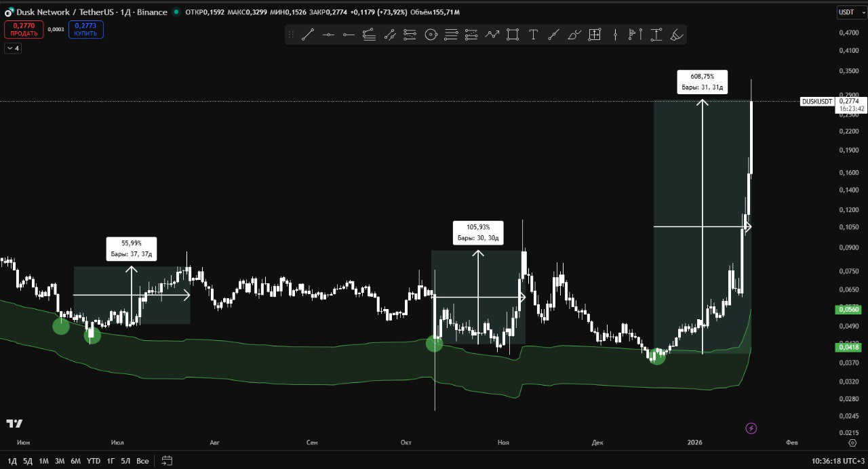Click the purple lightning bolt icon
Screen dimensions: 868x469
[x=751, y=428]
